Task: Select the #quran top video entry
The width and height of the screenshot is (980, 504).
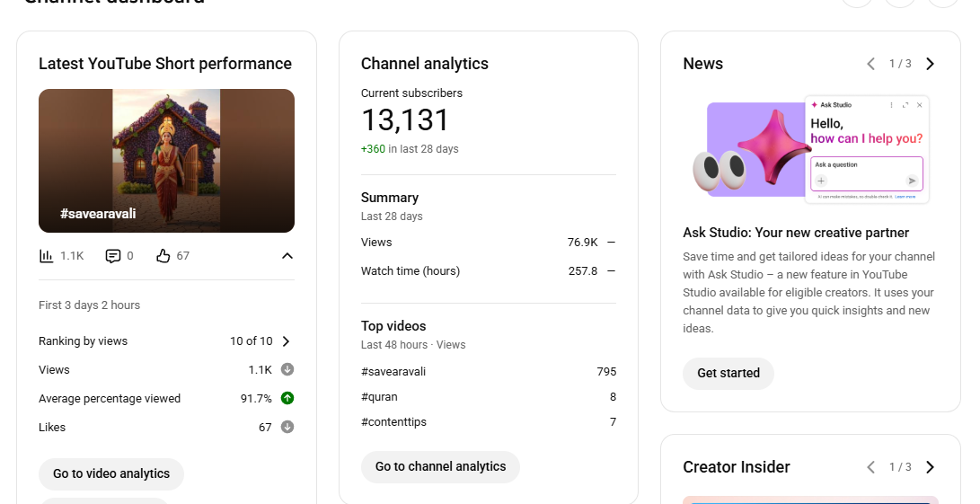Action: pyautogui.click(x=379, y=396)
